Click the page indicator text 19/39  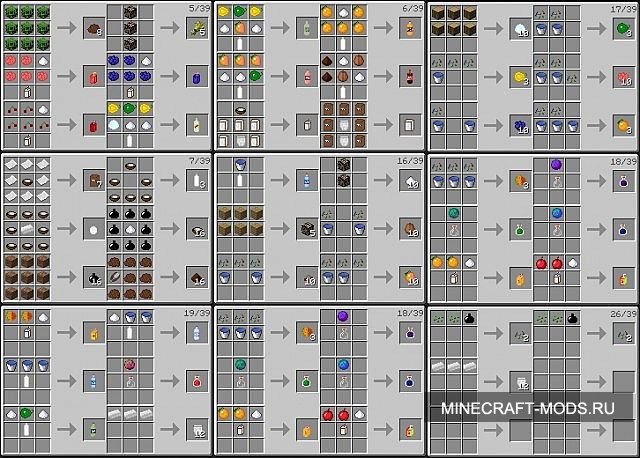point(197,313)
